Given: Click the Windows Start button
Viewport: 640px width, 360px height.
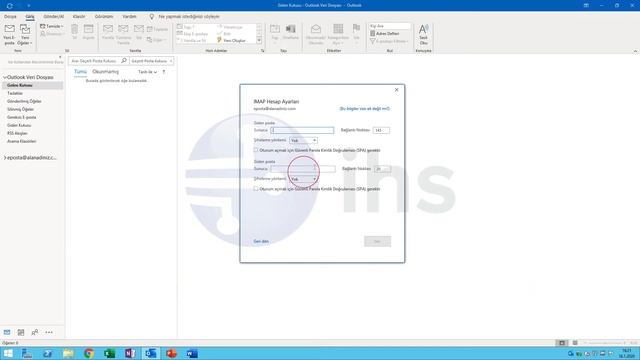Looking at the screenshot, I should click(x=8, y=353).
